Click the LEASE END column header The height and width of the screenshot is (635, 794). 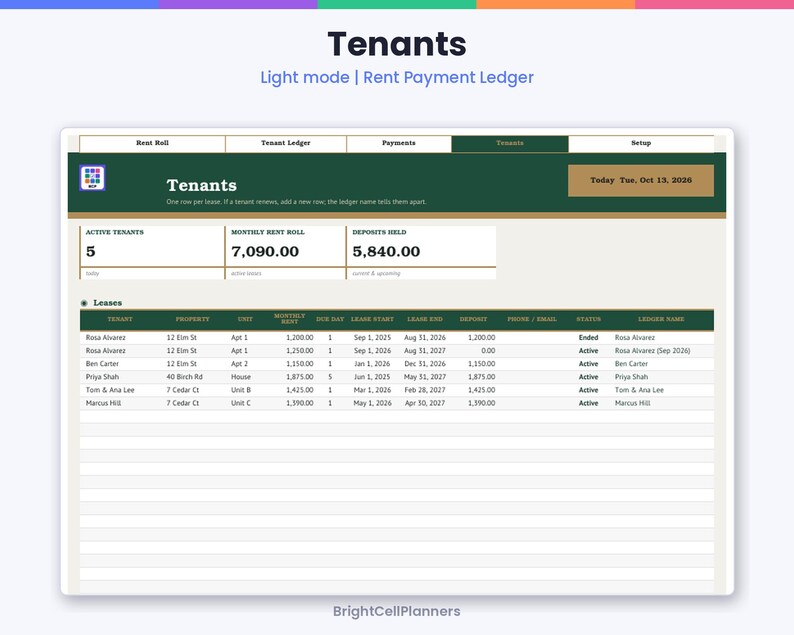(x=425, y=319)
